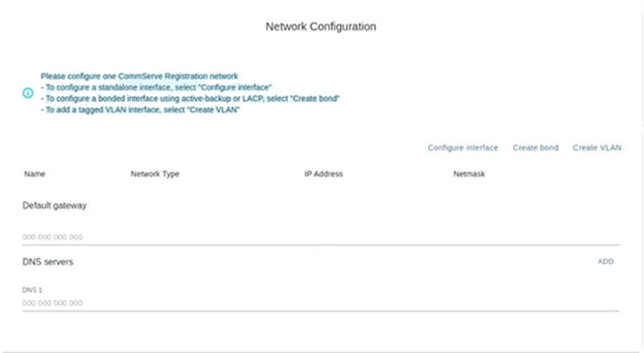Click the Network Type column header
The width and height of the screenshot is (644, 353).
coord(154,174)
